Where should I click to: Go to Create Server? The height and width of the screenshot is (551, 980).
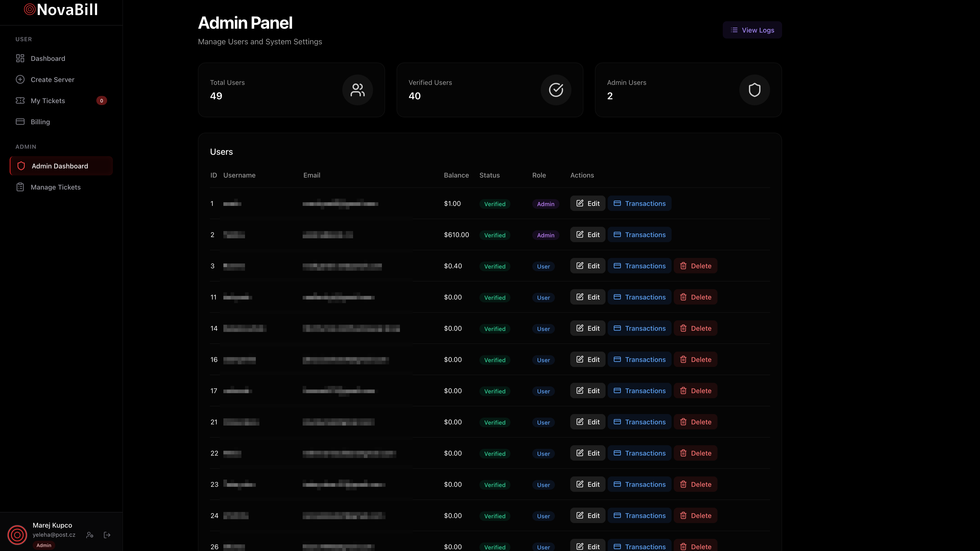(x=53, y=79)
